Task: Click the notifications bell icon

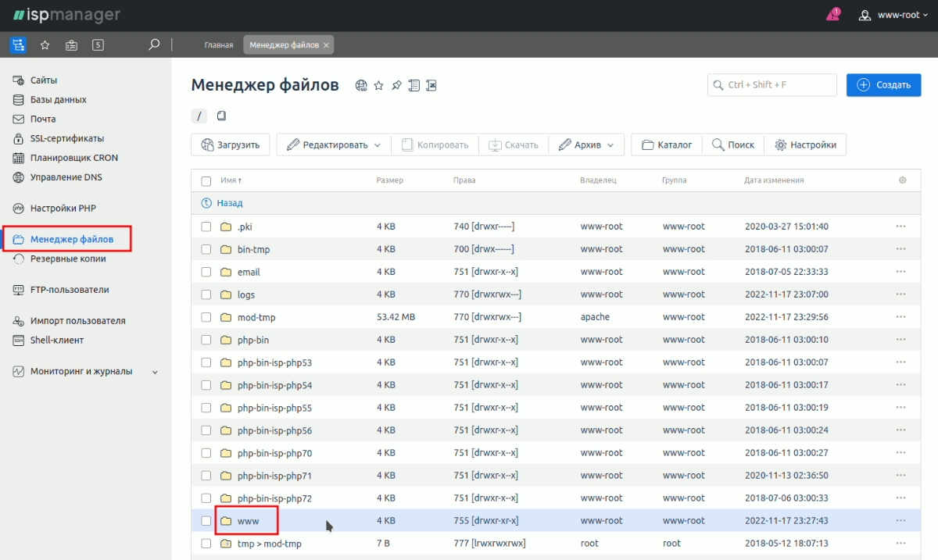Action: [833, 15]
